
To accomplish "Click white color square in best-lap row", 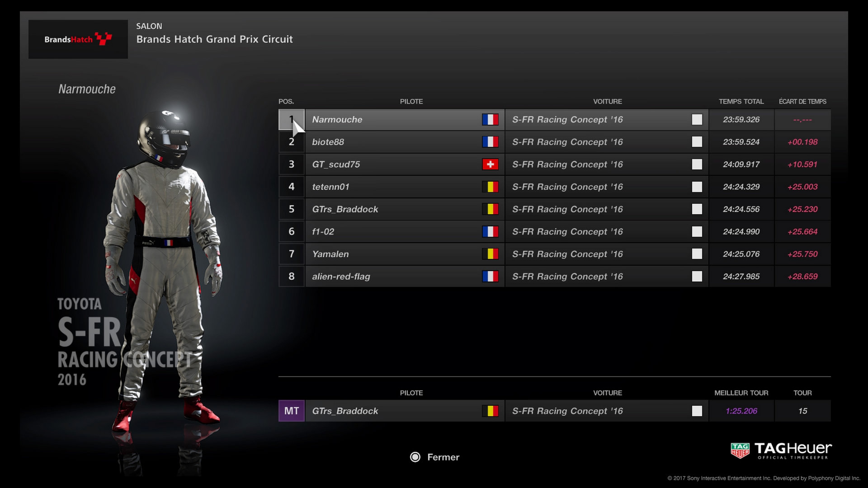I will click(x=697, y=411).
